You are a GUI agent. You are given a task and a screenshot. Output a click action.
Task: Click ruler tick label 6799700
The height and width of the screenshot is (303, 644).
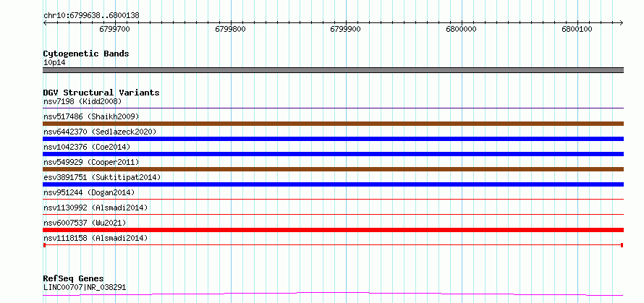[x=114, y=29]
